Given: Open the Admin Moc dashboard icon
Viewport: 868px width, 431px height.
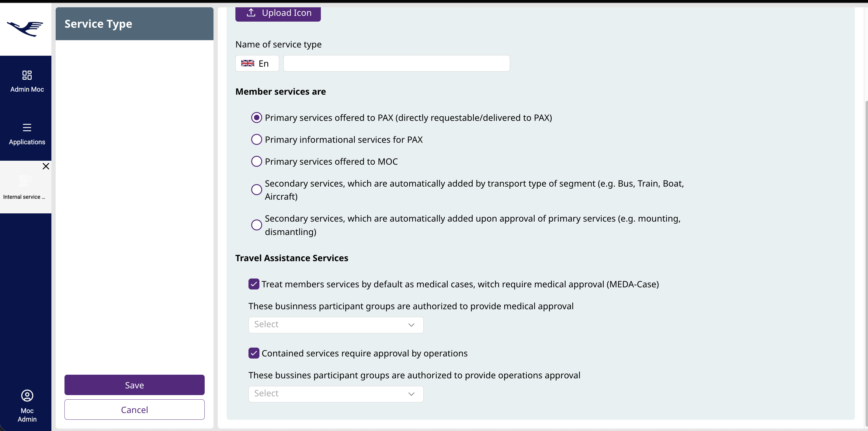Looking at the screenshot, I should click(27, 75).
